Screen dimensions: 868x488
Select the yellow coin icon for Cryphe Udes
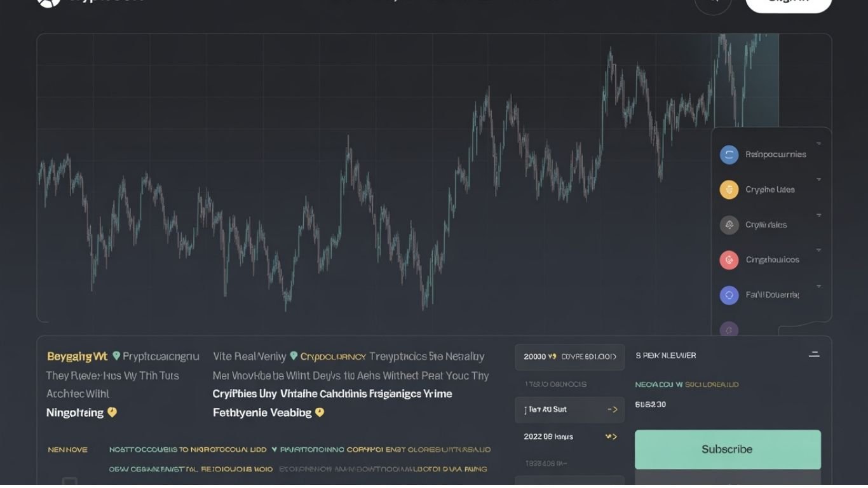[729, 189]
